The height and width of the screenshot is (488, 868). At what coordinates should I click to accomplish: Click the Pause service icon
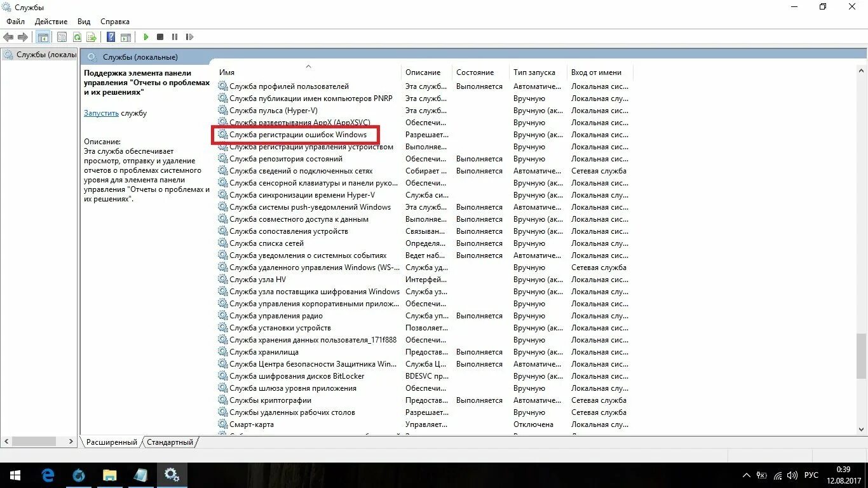coord(175,37)
